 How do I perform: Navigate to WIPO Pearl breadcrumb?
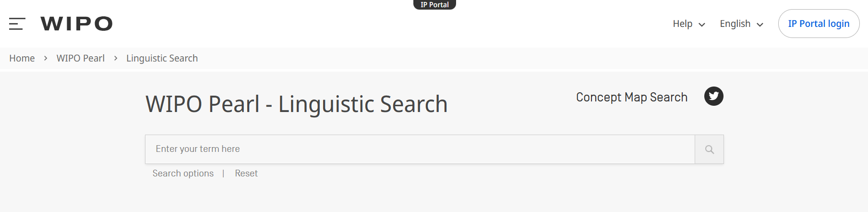point(81,58)
